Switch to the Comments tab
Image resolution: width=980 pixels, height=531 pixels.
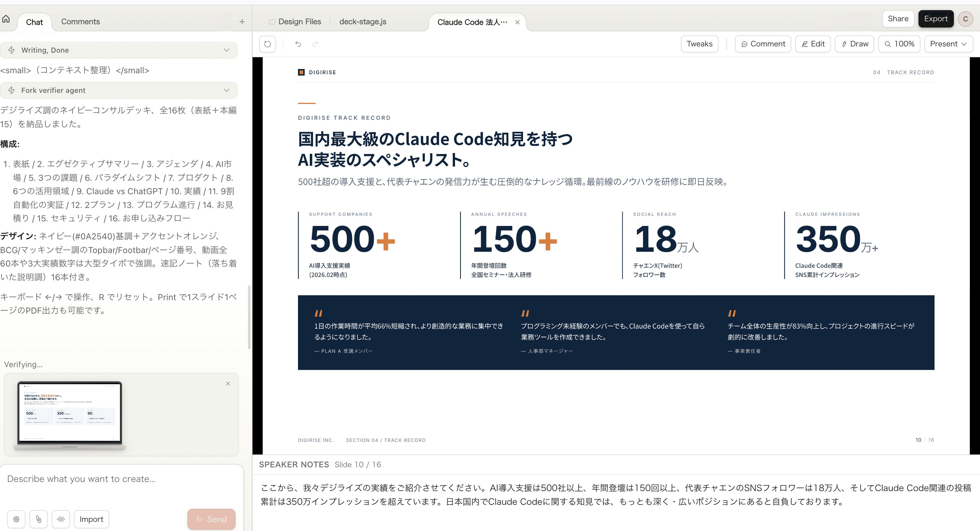point(80,22)
